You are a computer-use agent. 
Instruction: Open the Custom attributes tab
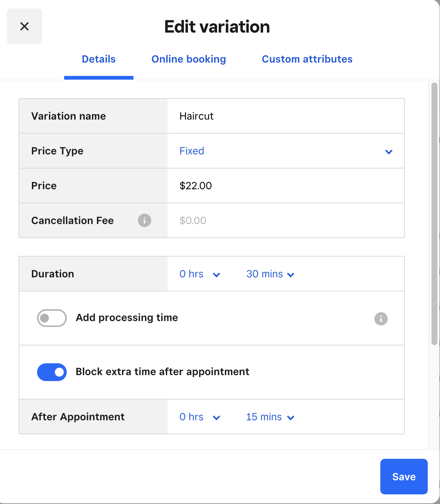point(307,59)
